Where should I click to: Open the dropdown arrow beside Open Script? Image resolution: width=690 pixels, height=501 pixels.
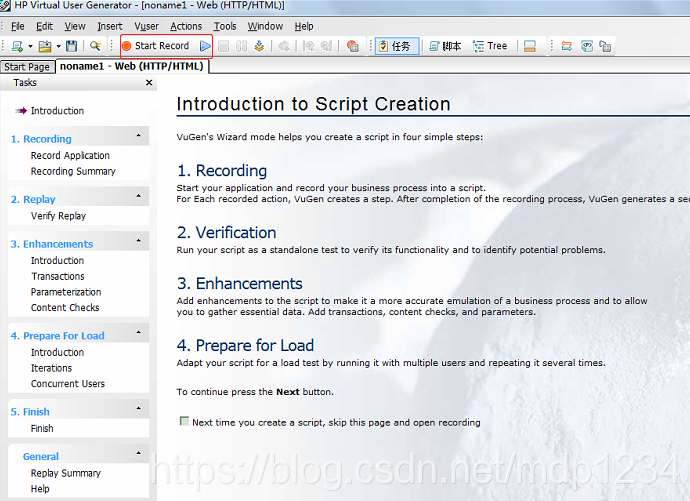pos(58,46)
